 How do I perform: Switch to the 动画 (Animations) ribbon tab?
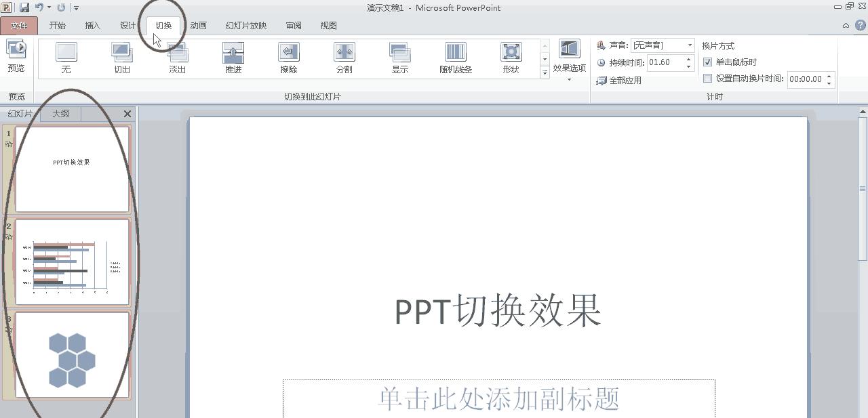tap(197, 25)
